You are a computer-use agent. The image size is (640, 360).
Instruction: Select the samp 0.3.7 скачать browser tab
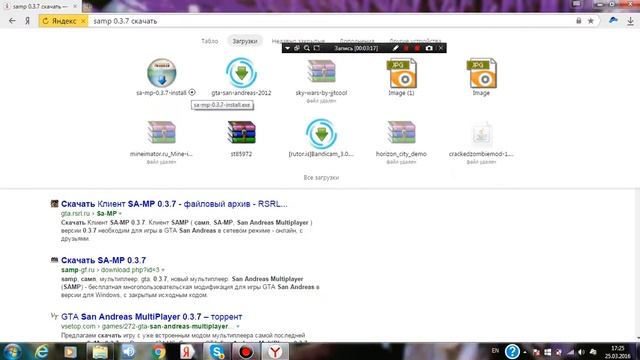(40, 7)
